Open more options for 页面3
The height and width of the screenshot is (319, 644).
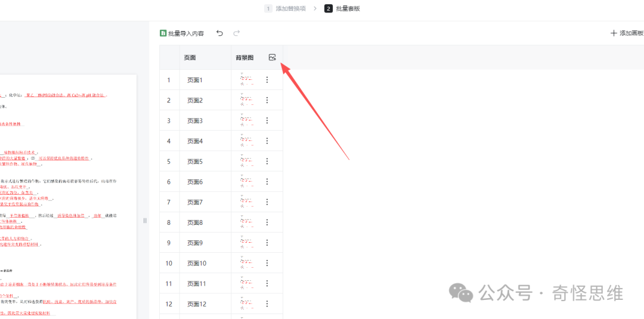click(267, 120)
